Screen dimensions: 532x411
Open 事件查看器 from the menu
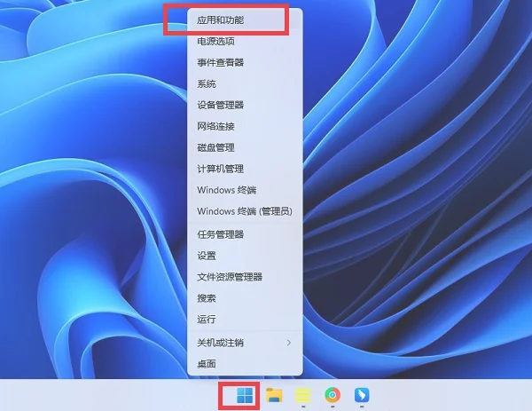point(245,62)
